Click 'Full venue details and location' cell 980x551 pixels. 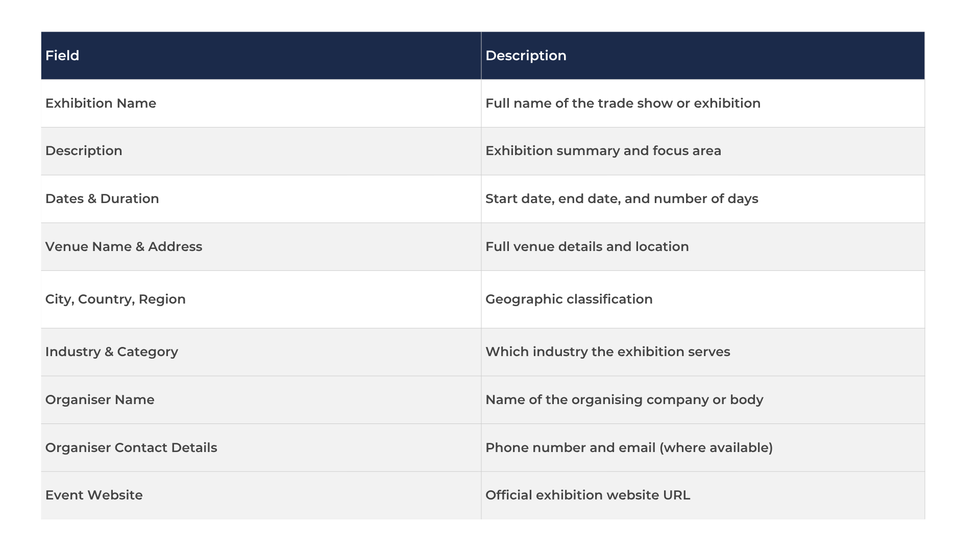point(587,247)
